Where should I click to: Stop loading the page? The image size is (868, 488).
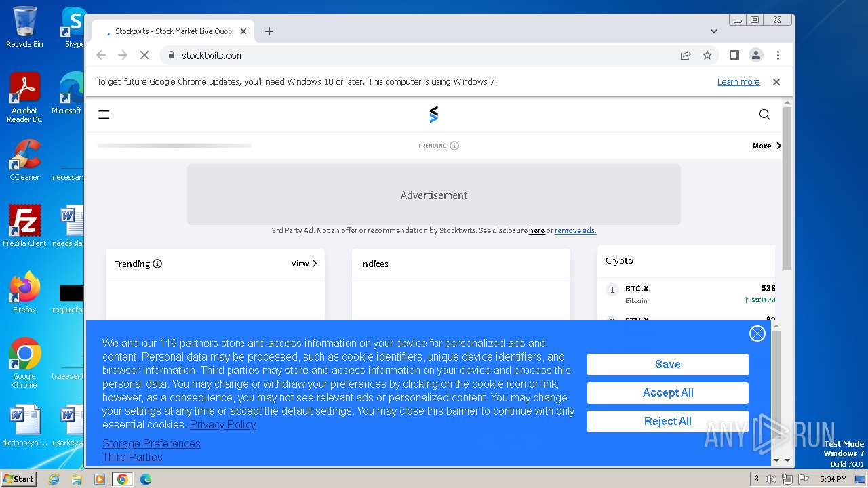click(x=144, y=56)
